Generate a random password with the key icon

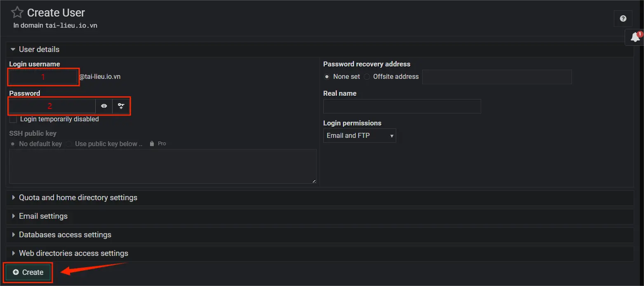click(121, 106)
